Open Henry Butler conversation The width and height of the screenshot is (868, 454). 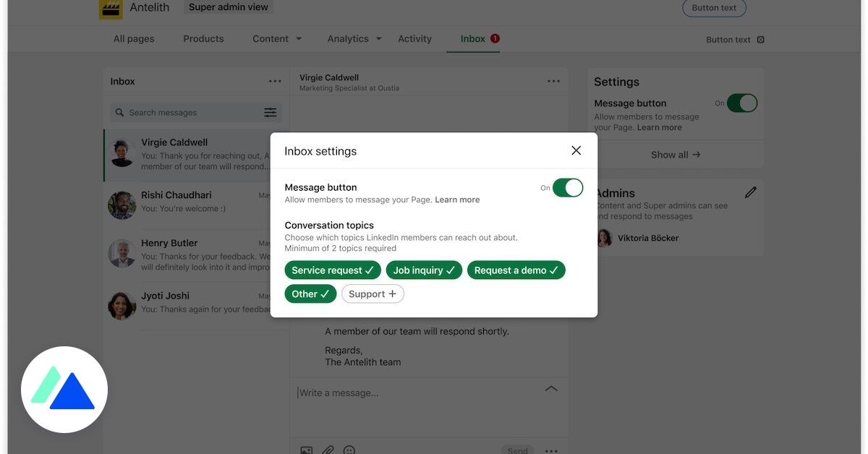[x=196, y=254]
